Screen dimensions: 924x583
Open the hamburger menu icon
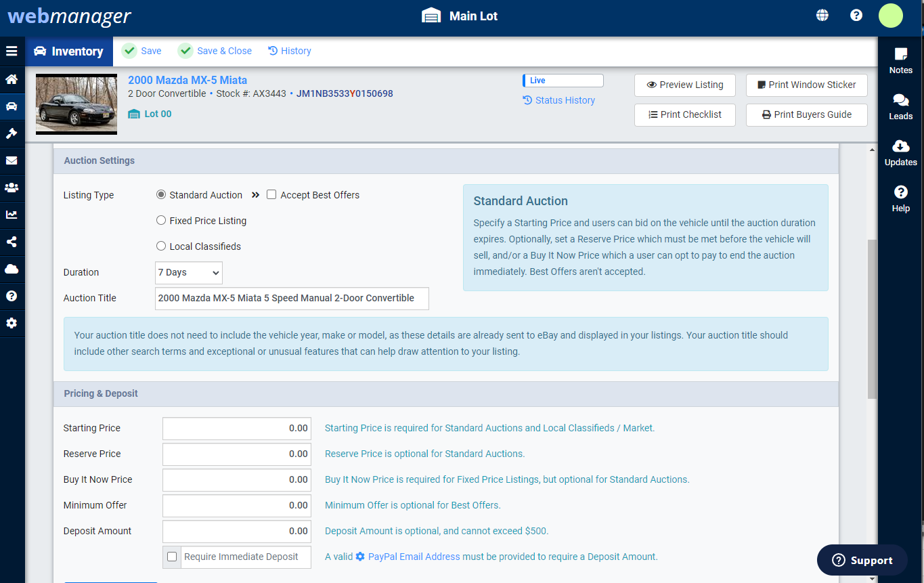[12, 51]
